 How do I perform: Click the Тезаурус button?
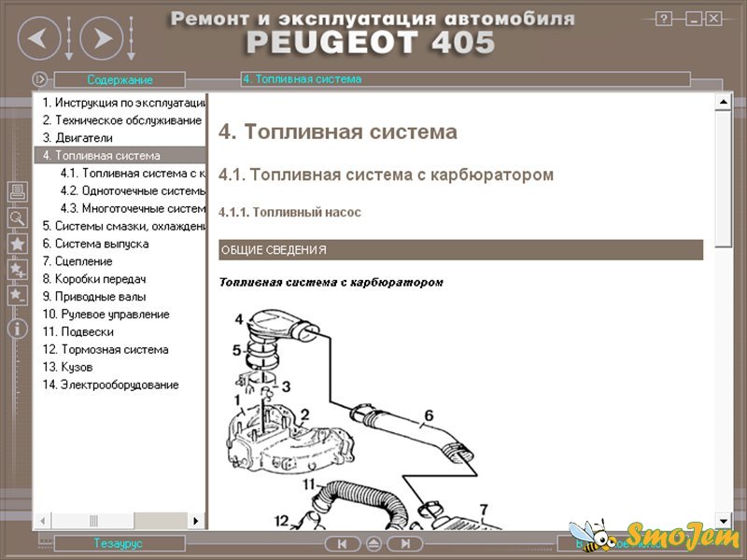pyautogui.click(x=120, y=543)
